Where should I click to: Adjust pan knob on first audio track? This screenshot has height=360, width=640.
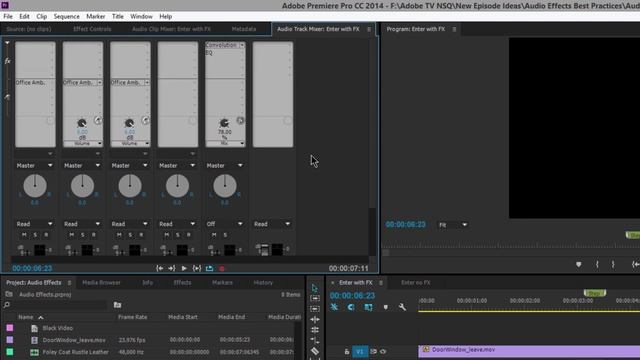click(x=35, y=186)
